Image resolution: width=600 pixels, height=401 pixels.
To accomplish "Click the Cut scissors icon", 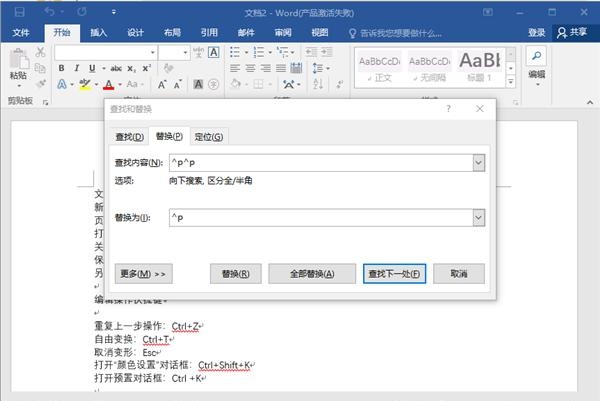I will (x=40, y=52).
